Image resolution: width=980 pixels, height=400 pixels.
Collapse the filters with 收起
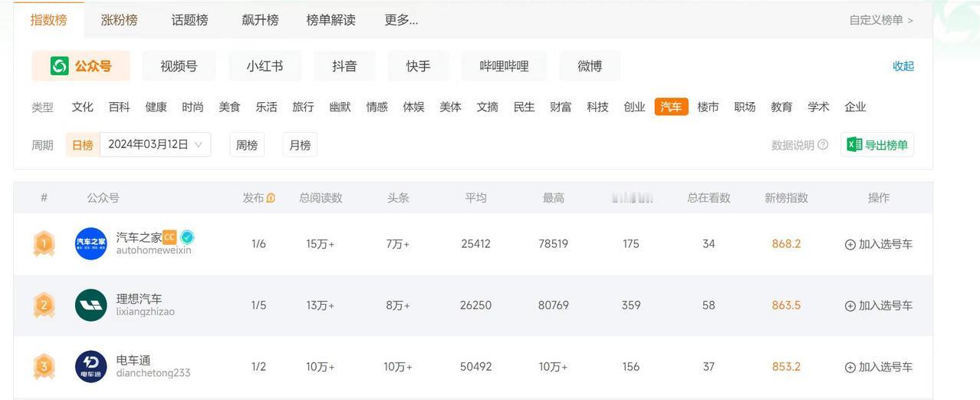point(903,66)
